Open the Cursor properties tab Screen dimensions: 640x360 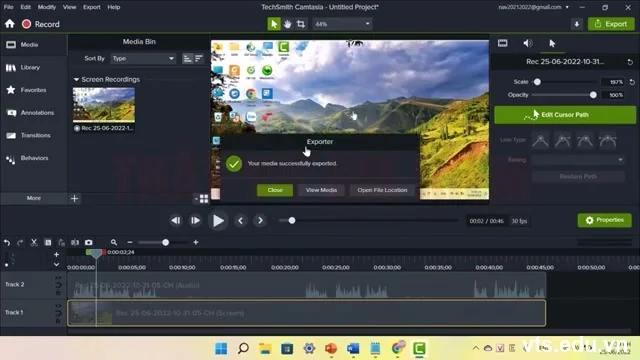point(552,43)
